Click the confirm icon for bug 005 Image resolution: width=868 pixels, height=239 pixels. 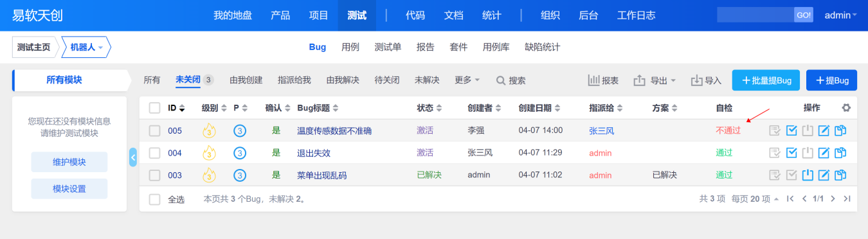click(775, 131)
